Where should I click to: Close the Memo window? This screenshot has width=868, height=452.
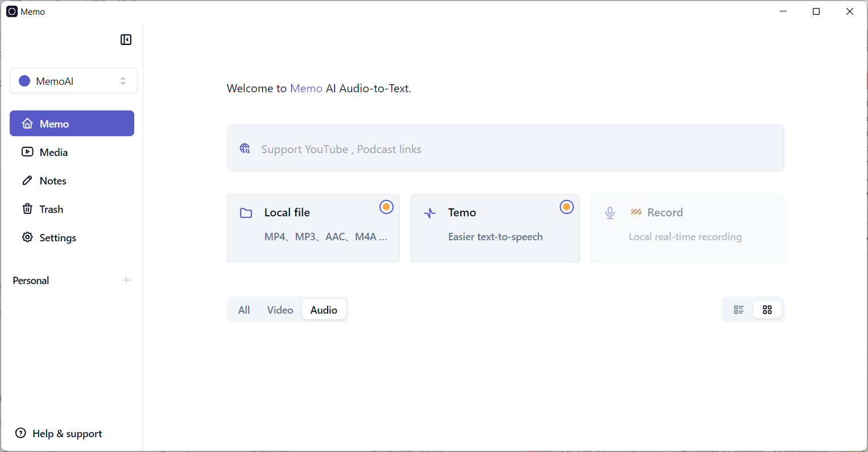pos(850,11)
